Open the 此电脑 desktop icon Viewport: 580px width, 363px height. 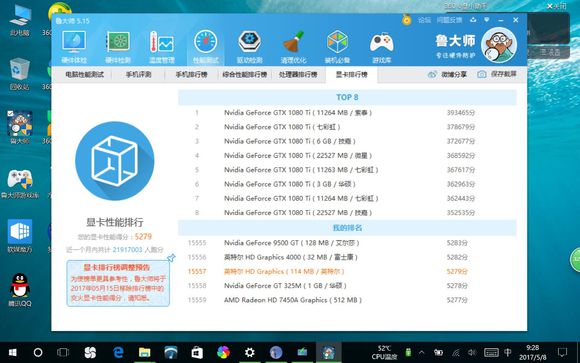[x=20, y=21]
